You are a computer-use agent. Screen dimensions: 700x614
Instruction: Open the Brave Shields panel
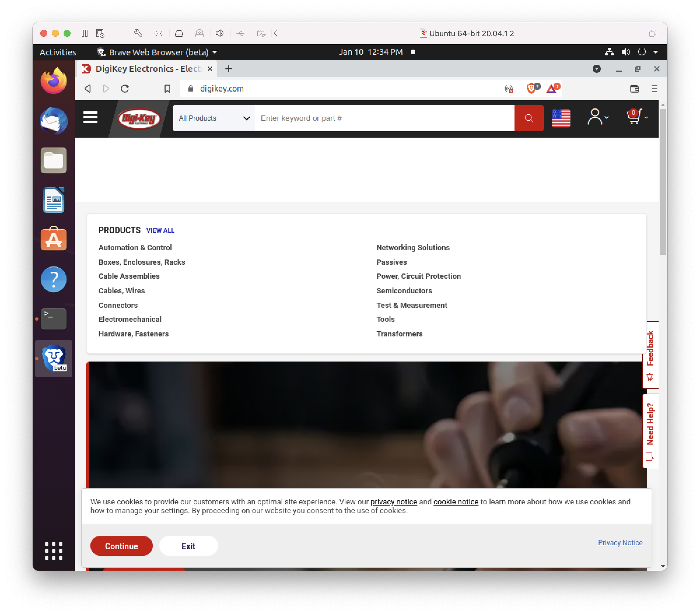click(531, 88)
